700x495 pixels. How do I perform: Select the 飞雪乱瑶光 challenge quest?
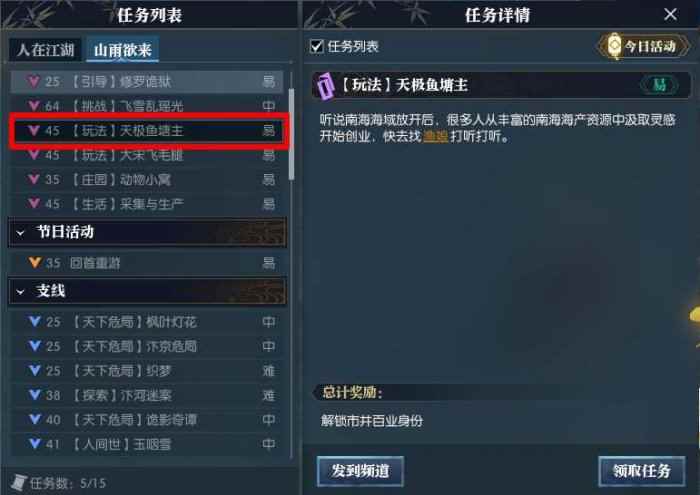[146, 106]
